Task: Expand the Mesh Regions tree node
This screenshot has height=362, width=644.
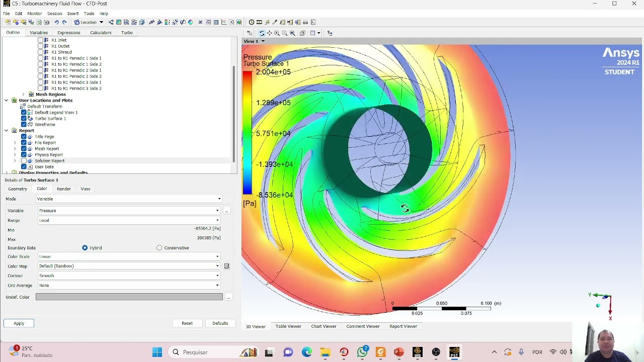Action: pyautogui.click(x=23, y=95)
